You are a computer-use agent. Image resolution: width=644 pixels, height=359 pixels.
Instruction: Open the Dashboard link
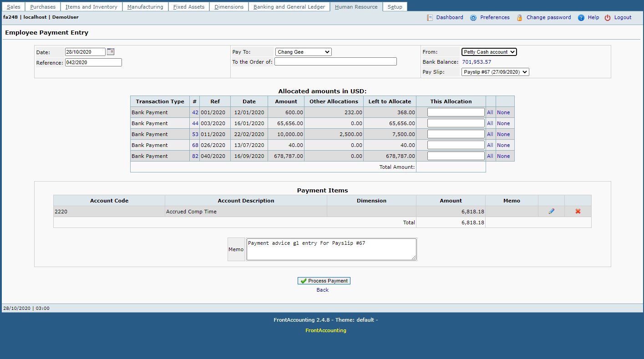[x=450, y=17]
